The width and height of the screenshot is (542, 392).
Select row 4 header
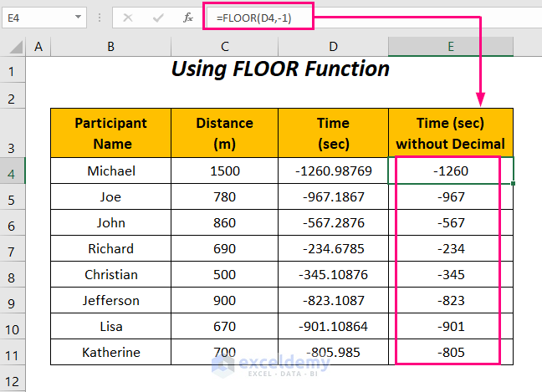(12, 171)
